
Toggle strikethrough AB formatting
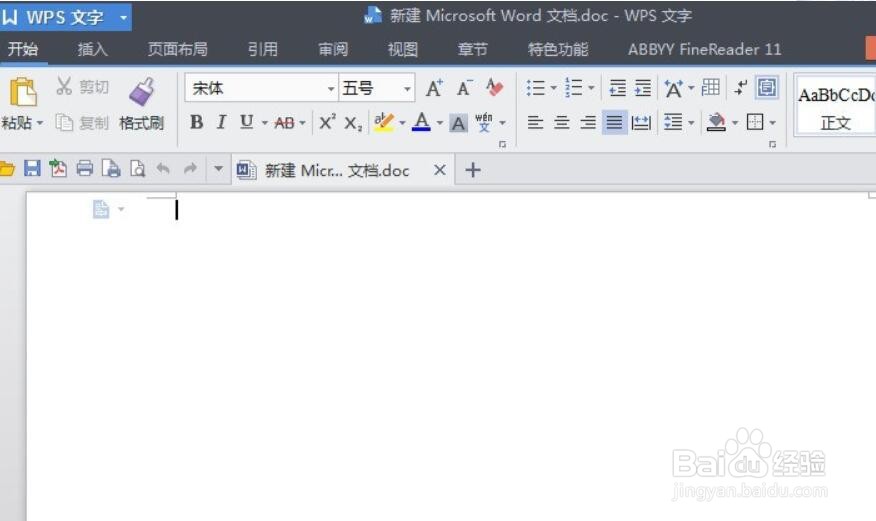(284, 122)
